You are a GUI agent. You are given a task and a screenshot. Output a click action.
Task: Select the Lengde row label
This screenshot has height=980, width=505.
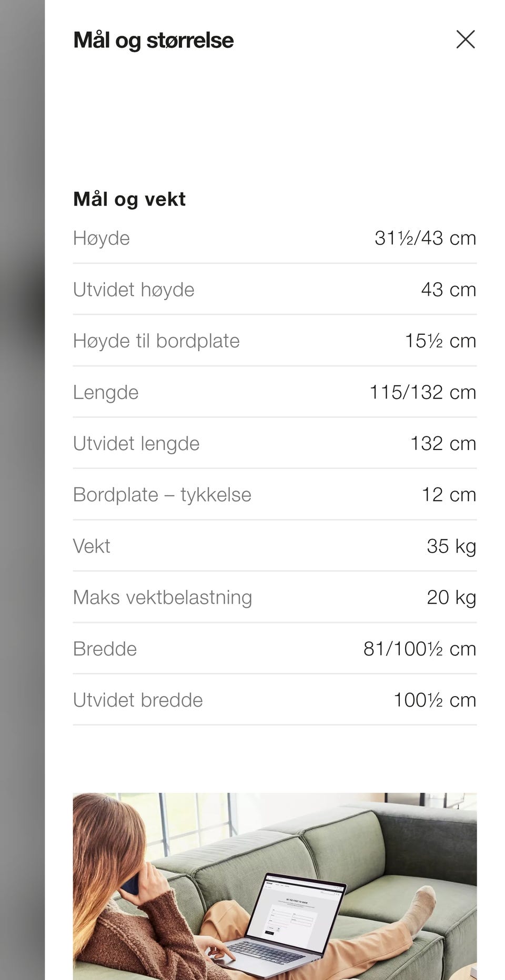pyautogui.click(x=106, y=392)
